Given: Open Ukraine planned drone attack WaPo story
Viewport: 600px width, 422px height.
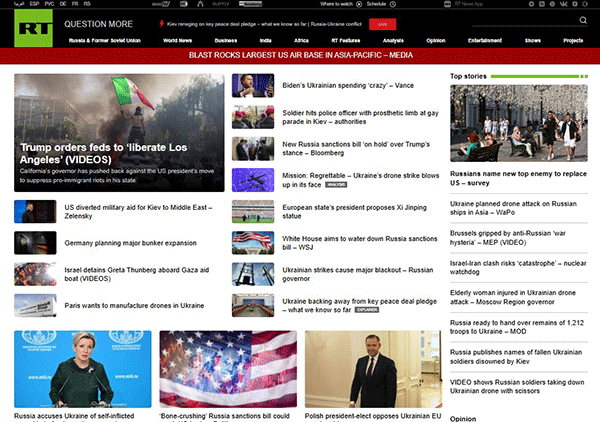Looking at the screenshot, I should 513,208.
